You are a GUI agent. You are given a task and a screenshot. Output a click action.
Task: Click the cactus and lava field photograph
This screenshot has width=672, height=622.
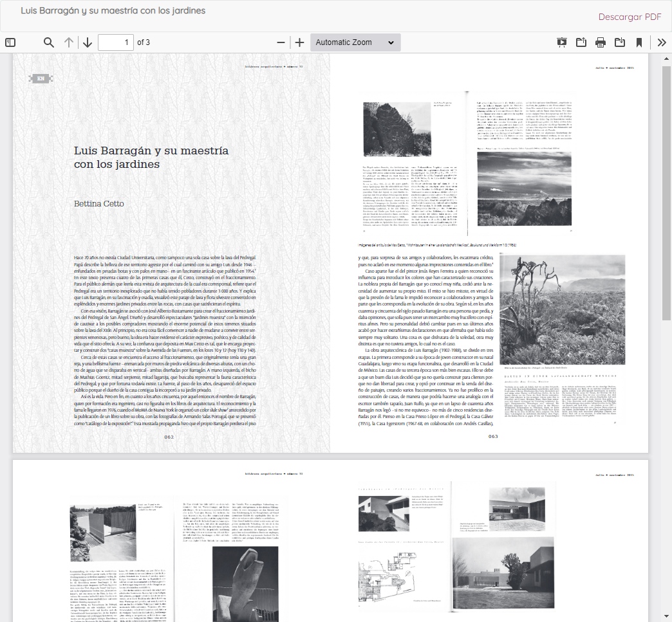tap(563, 309)
